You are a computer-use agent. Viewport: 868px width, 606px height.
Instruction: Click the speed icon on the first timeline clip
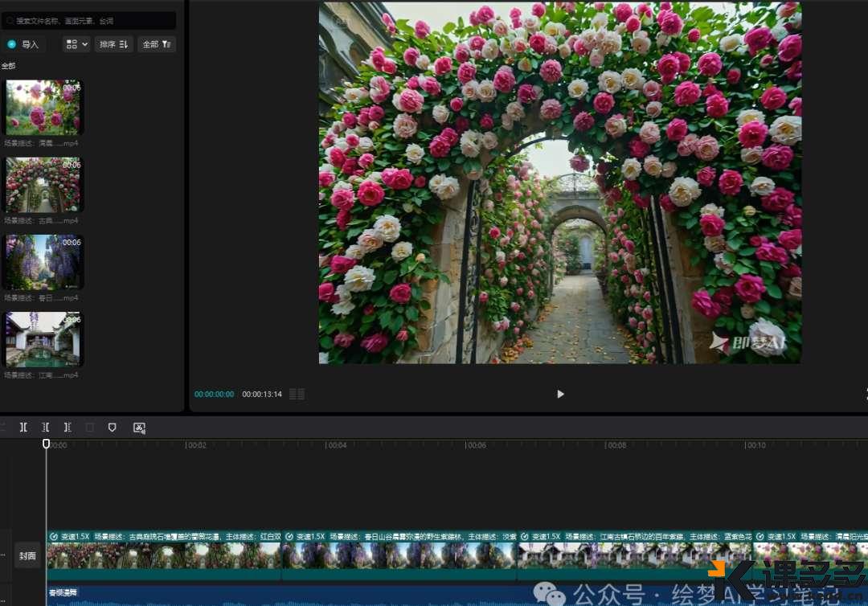pyautogui.click(x=53, y=536)
